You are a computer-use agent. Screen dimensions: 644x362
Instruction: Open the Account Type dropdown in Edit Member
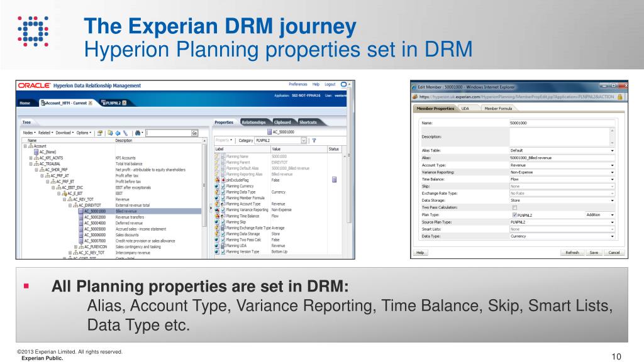[562, 165]
